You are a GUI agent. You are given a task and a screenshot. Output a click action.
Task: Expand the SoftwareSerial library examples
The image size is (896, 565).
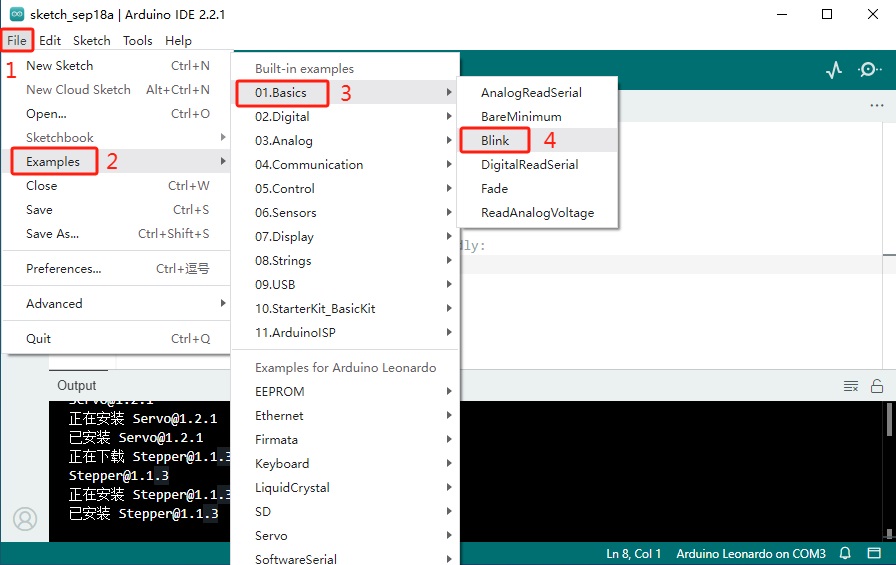point(345,557)
